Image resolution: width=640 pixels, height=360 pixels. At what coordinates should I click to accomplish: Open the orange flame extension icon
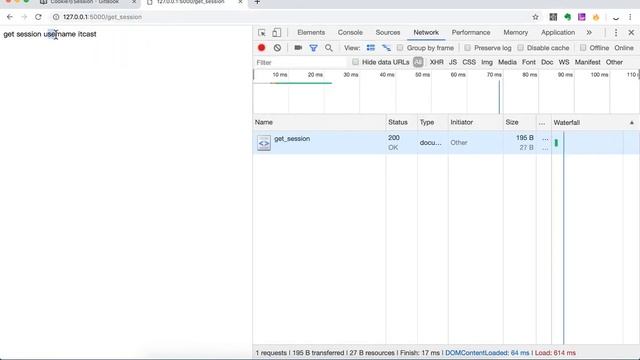596,17
